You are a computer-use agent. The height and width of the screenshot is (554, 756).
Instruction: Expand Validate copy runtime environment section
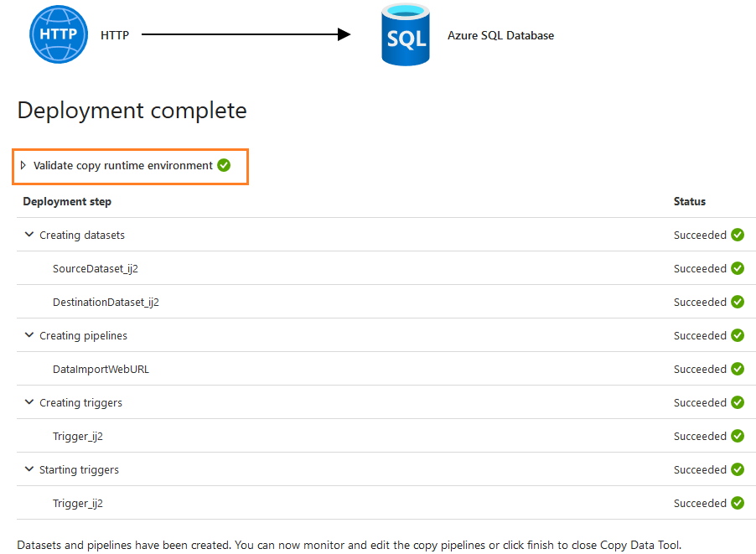pos(23,165)
